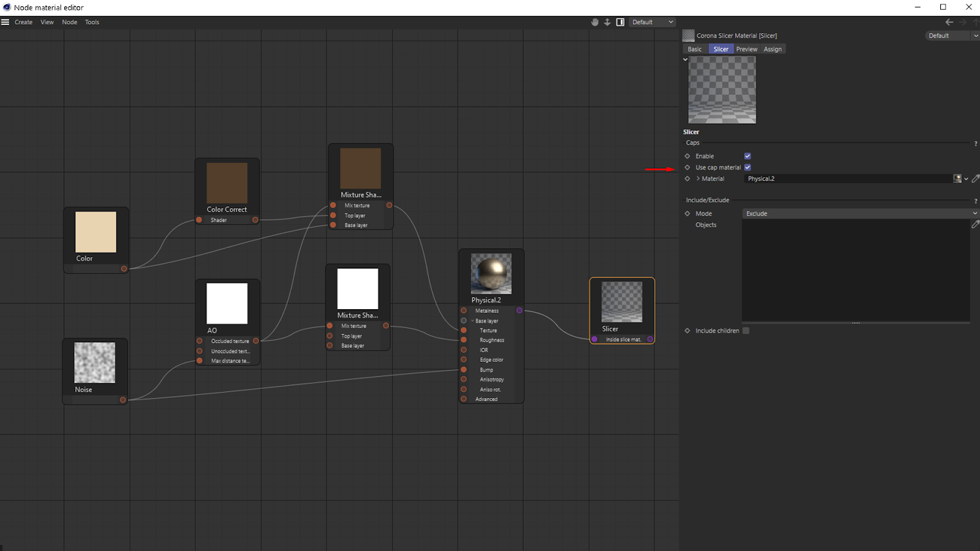Screen dimensions: 980x551
Task: Click Inside slice mat. on Slicer node
Action: 623,339
